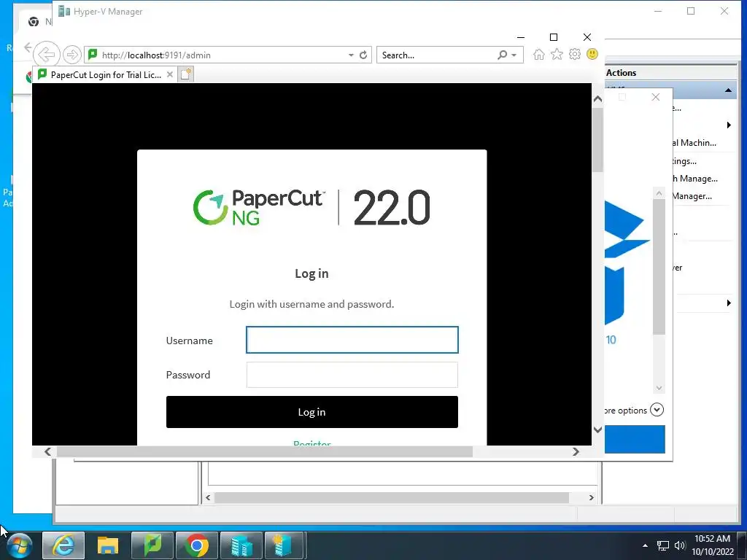747x560 pixels.
Task: Select the PaperCut Login tab
Action: click(106, 75)
